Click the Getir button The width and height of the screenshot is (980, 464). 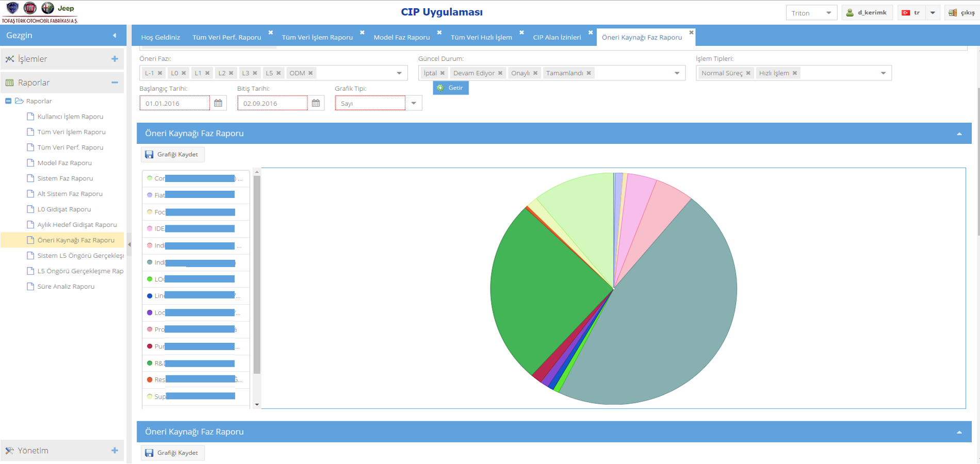pos(451,88)
